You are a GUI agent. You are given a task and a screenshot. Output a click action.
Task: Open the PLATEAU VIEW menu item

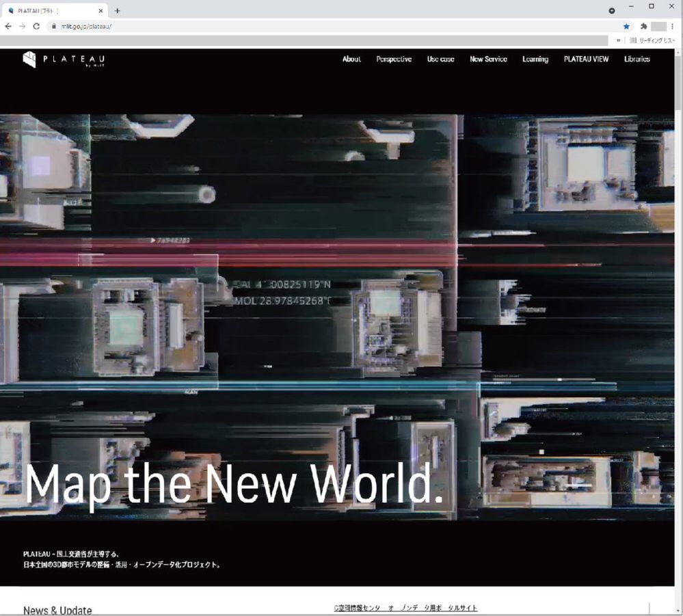pyautogui.click(x=587, y=59)
